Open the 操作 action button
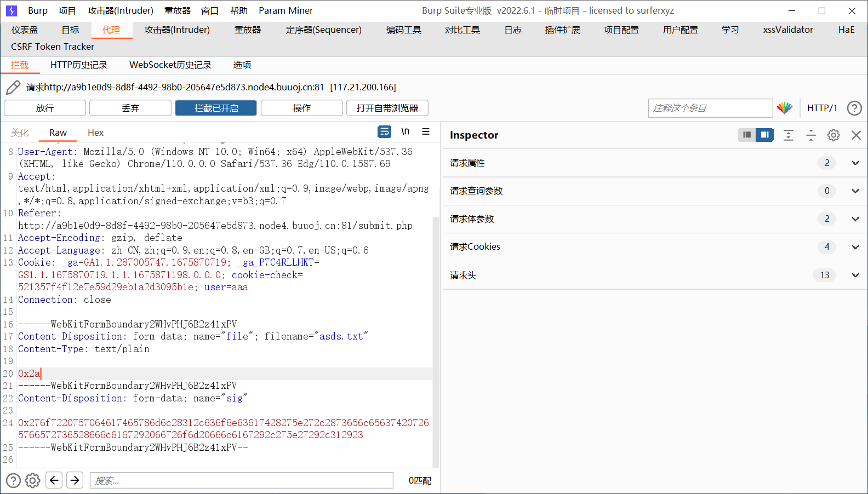Image resolution: width=868 pixels, height=494 pixels. (x=302, y=108)
